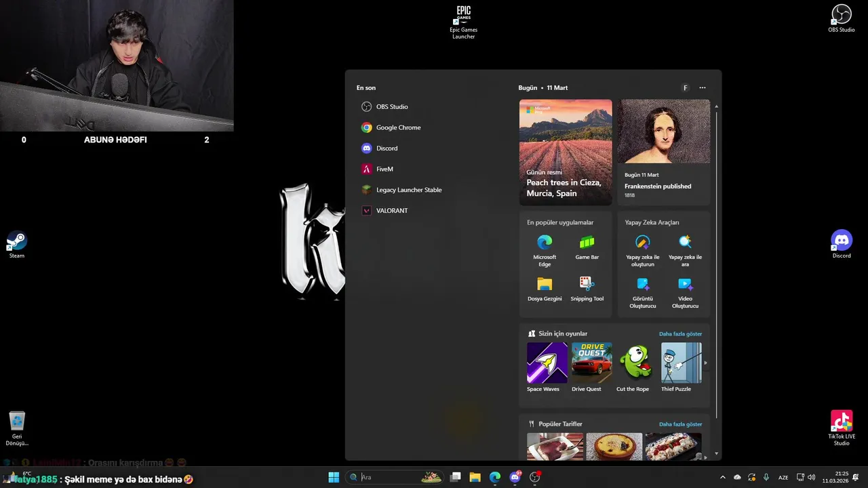
Task: Switch to OBS Studio on taskbar
Action: click(535, 477)
